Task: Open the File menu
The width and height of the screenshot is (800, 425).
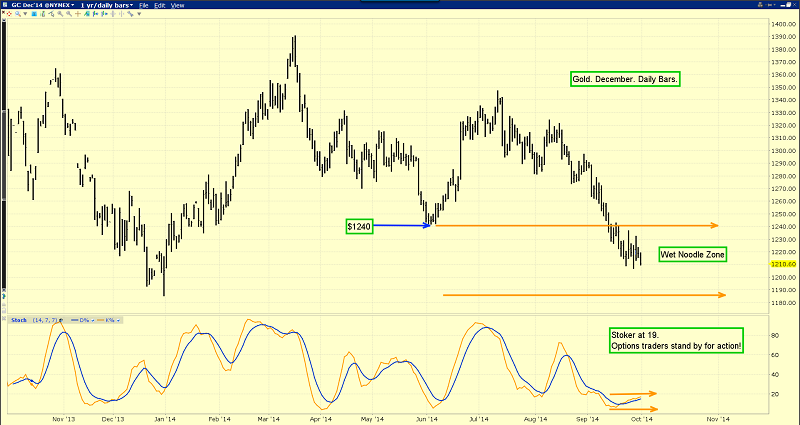Action: point(145,6)
